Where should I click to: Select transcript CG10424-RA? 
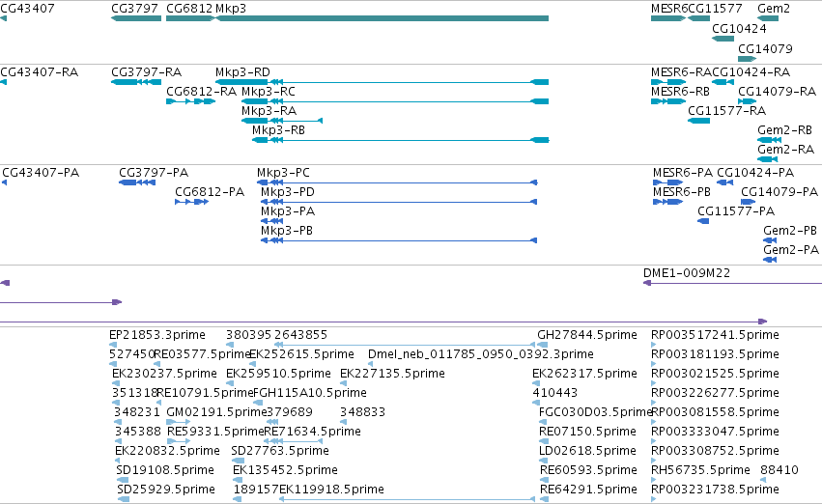click(x=751, y=71)
